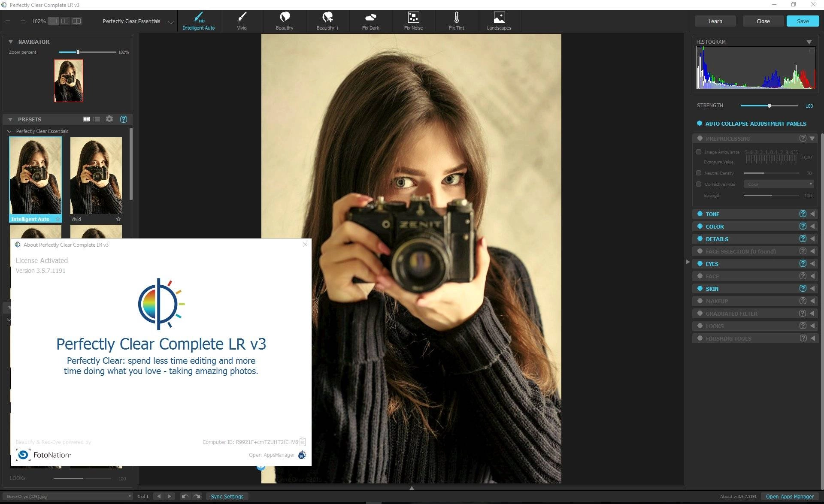Enable the Makeup adjustment
824x504 pixels.
point(700,301)
